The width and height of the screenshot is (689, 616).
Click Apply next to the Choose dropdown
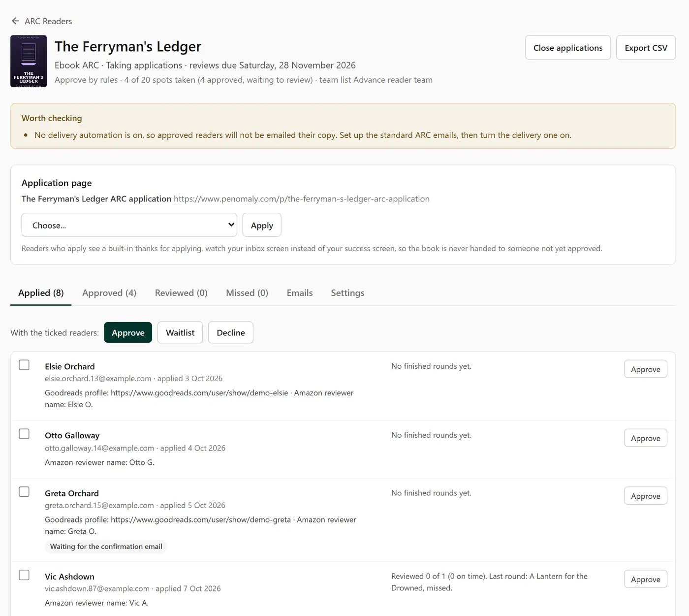pos(262,225)
